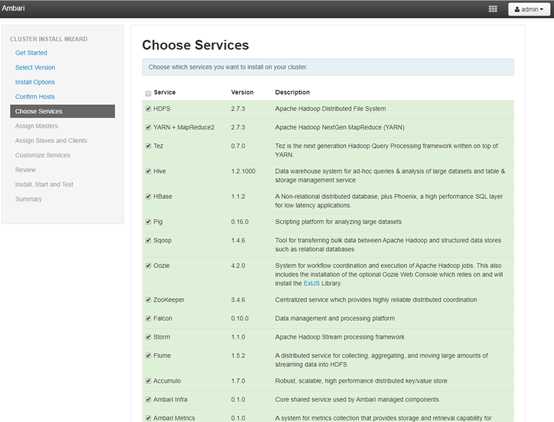
Task: Open the admin user dropdown
Action: click(x=529, y=9)
